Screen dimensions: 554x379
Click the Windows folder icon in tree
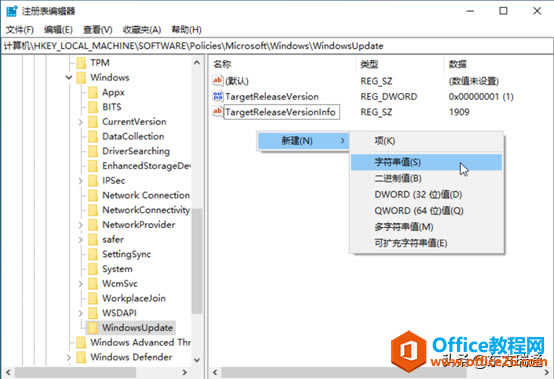click(81, 78)
